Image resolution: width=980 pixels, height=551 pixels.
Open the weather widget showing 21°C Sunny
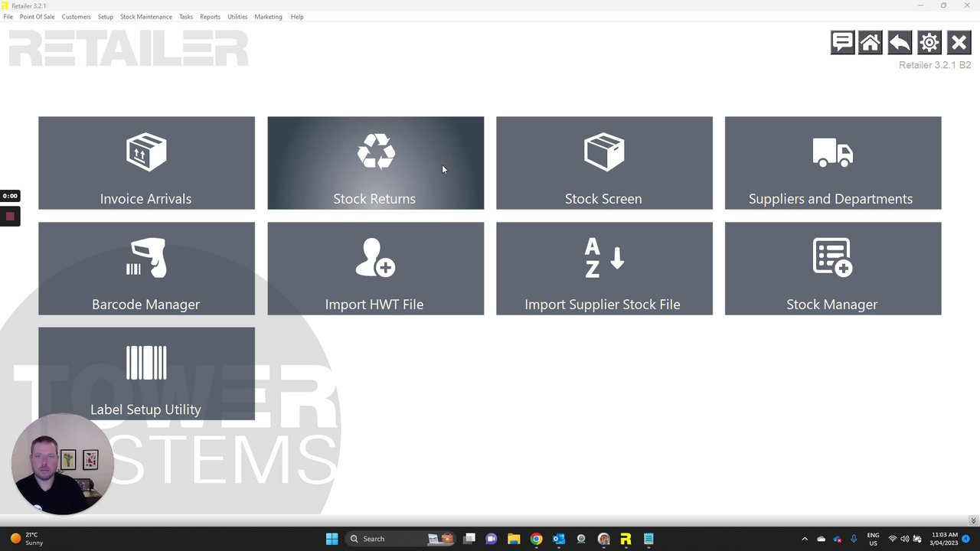(x=28, y=539)
